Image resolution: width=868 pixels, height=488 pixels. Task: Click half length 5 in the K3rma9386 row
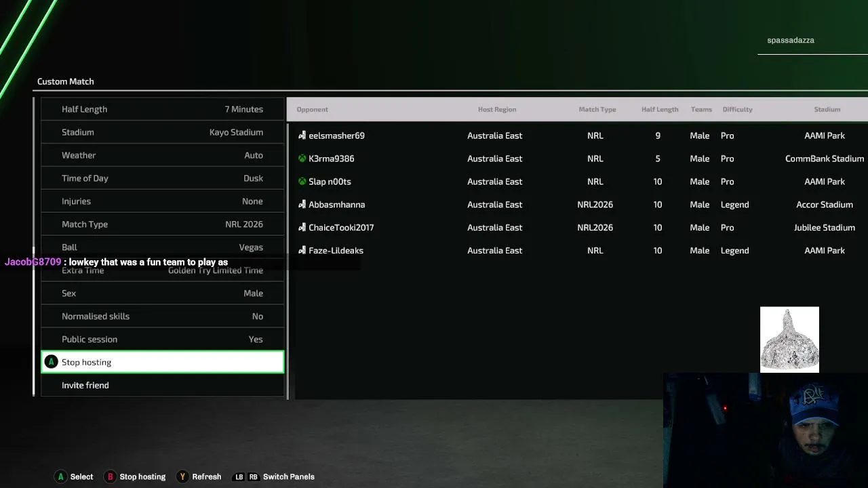pyautogui.click(x=657, y=159)
